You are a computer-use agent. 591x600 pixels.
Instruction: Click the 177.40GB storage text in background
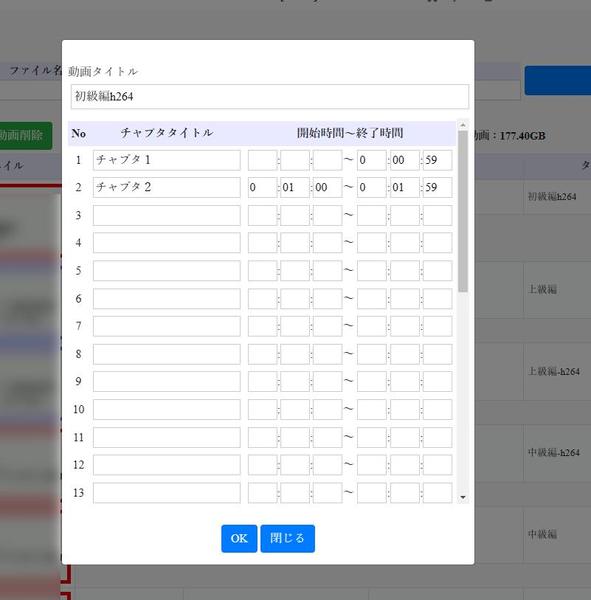522,136
